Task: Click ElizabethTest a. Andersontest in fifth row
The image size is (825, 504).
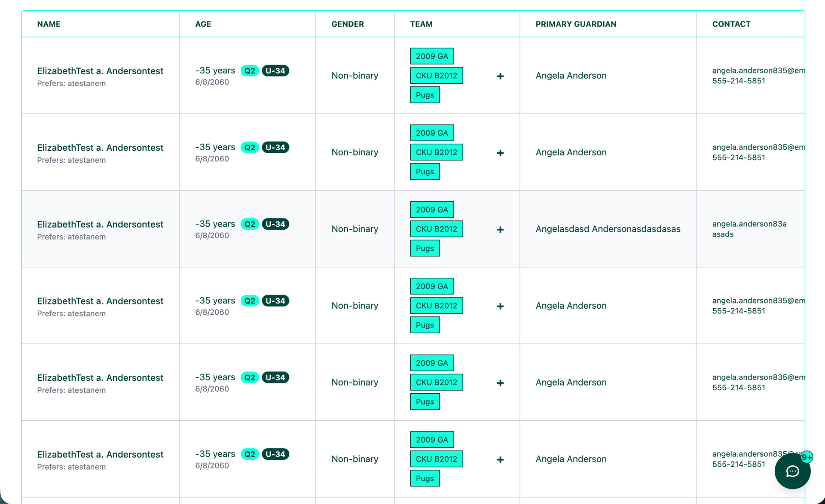Action: pos(100,378)
